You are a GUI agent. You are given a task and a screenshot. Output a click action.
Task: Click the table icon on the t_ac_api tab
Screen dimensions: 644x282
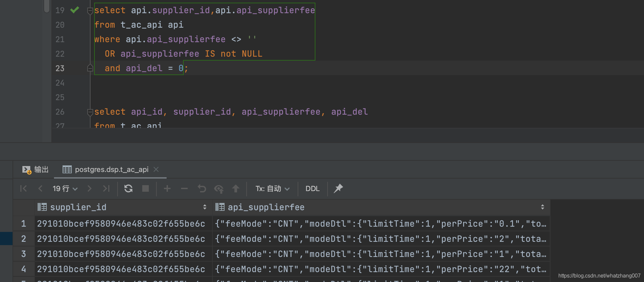tap(67, 169)
